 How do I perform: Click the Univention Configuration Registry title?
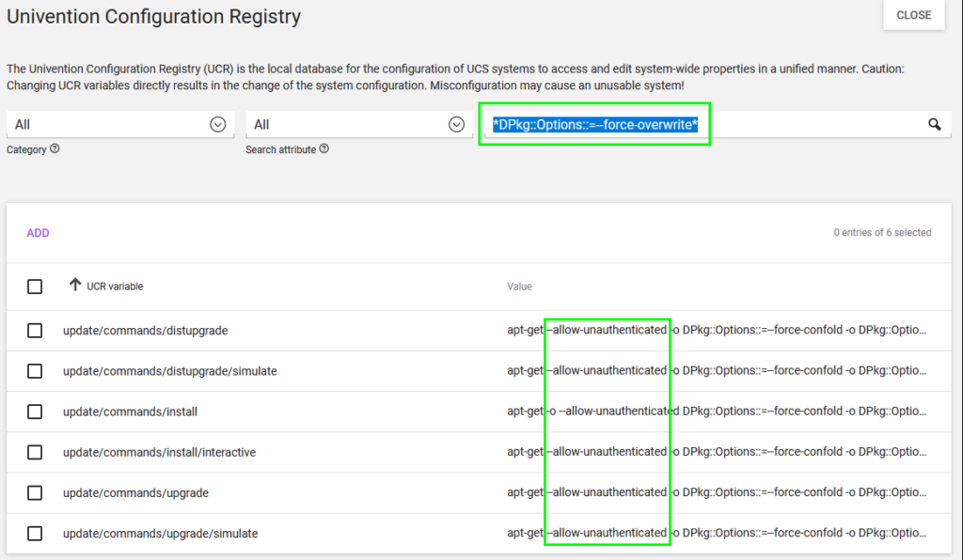tap(153, 17)
